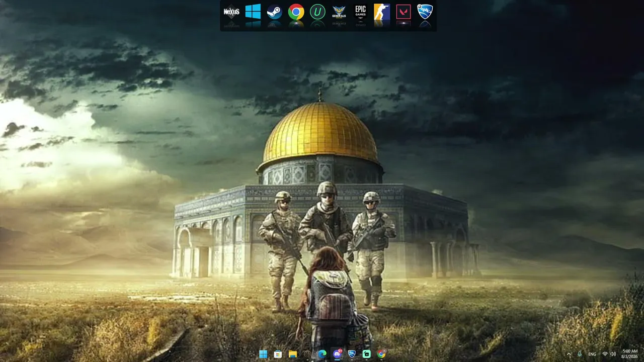Click the microphone icon in system tray

(x=580, y=354)
